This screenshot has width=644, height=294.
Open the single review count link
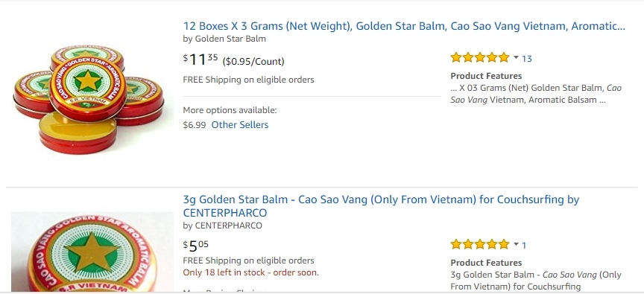tap(524, 245)
